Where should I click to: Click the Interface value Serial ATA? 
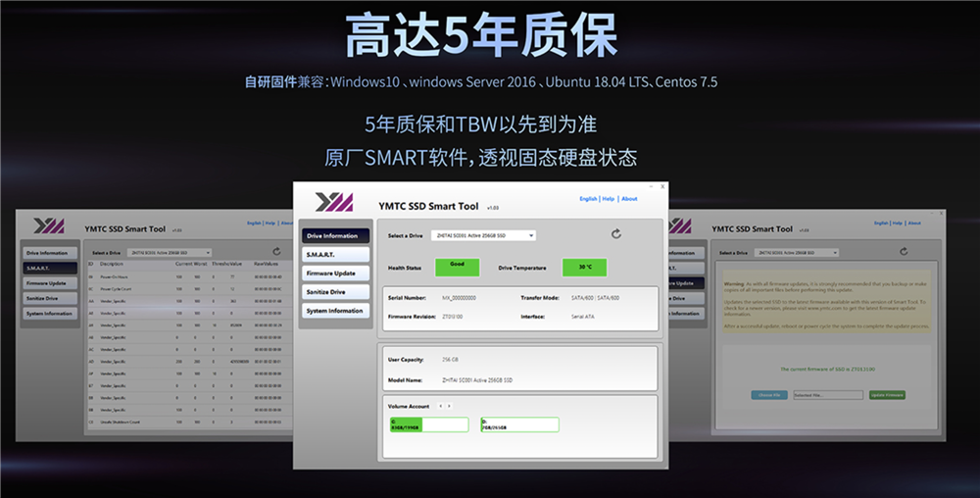[x=582, y=317]
